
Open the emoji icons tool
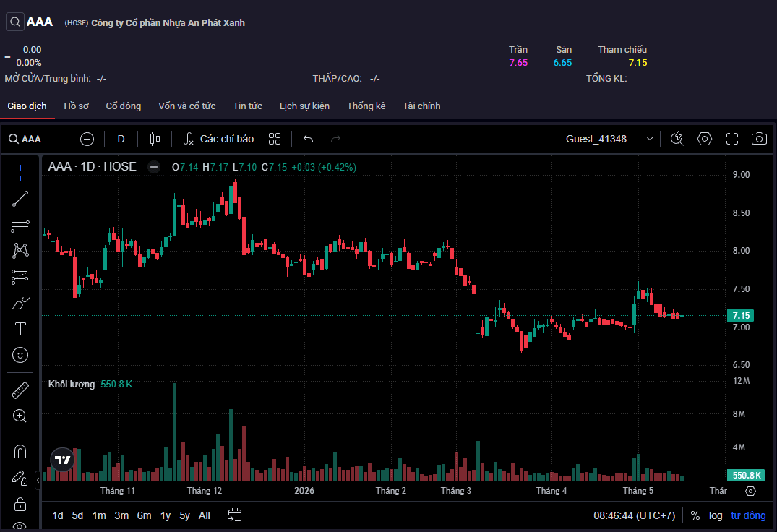[x=20, y=355]
